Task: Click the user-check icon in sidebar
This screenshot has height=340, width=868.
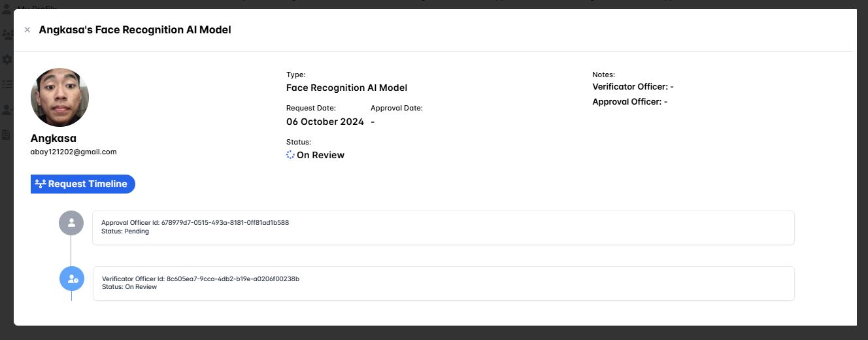Action: coord(7,110)
